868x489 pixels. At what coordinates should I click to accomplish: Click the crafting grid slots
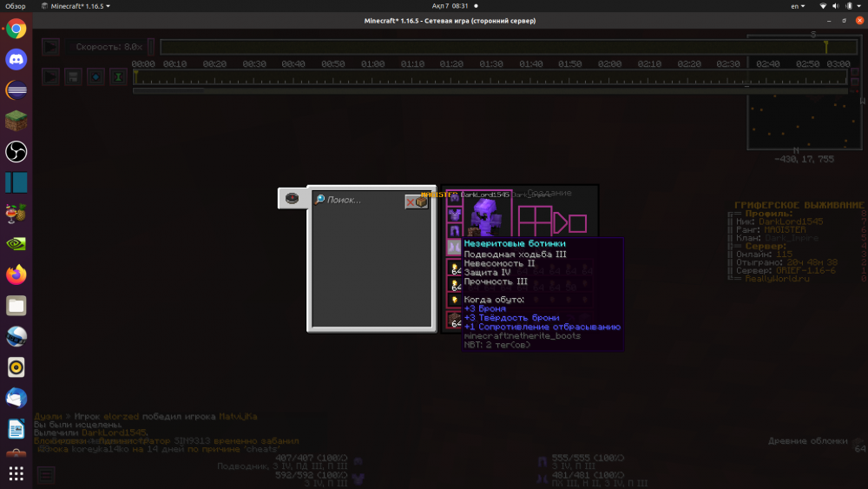point(535,222)
